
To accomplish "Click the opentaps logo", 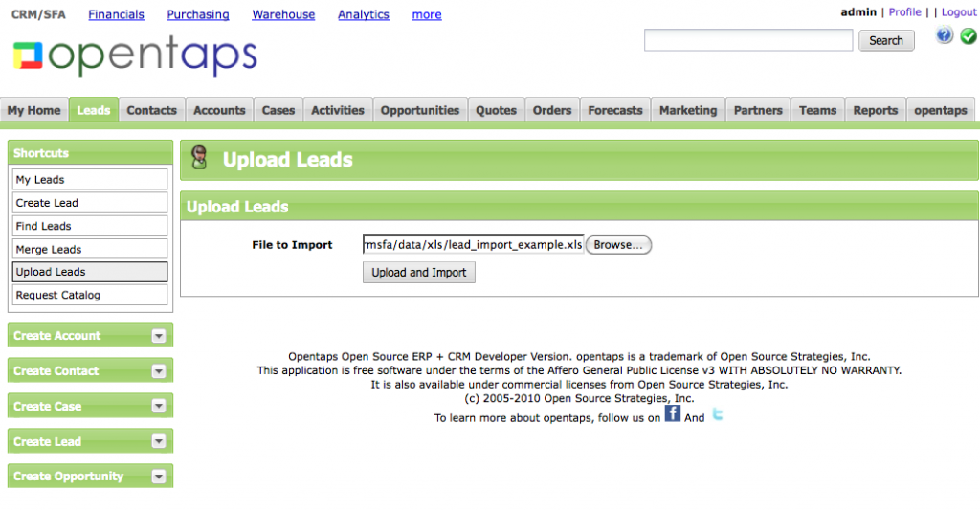I will (x=135, y=56).
